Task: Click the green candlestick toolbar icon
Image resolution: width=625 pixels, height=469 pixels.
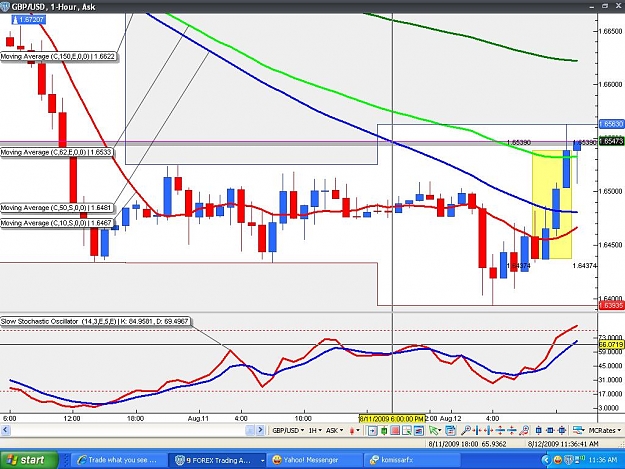Action: click(384, 430)
